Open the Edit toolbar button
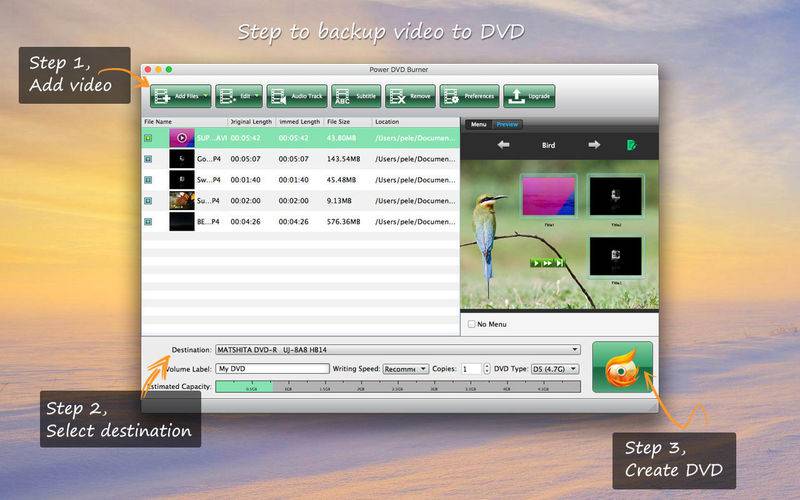This screenshot has height=500, width=800. click(x=239, y=96)
